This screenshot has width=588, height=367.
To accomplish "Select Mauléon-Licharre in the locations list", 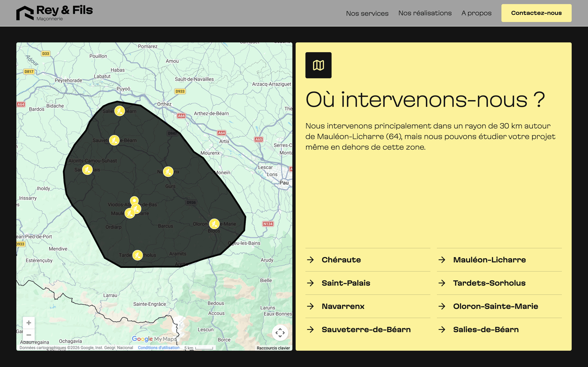I will click(x=489, y=260).
